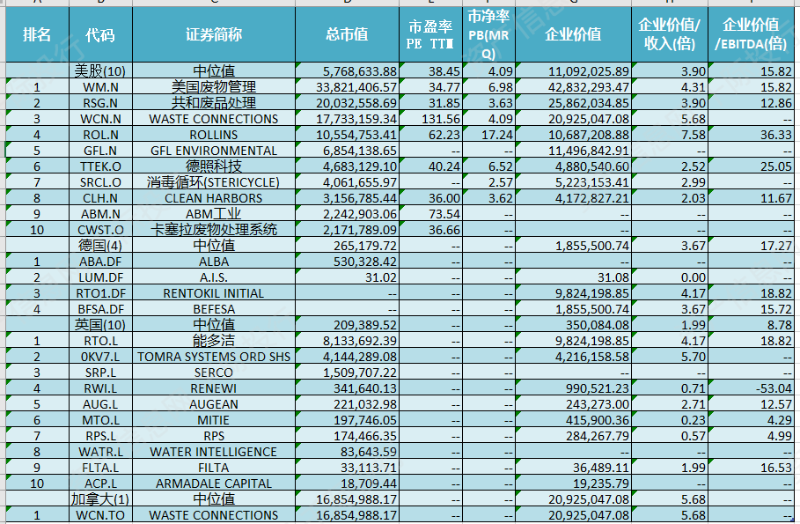Select the 总市值 header cell
This screenshot has width=800, height=524.
(347, 35)
